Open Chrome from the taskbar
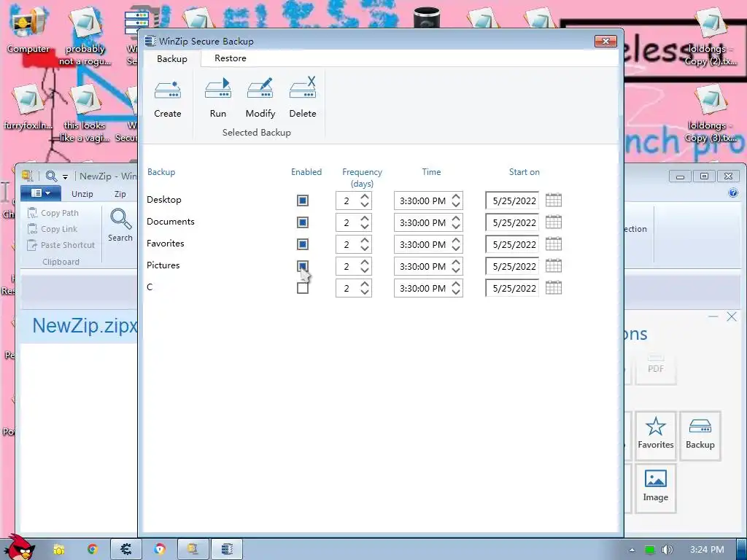This screenshot has height=560, width=747. [93, 550]
